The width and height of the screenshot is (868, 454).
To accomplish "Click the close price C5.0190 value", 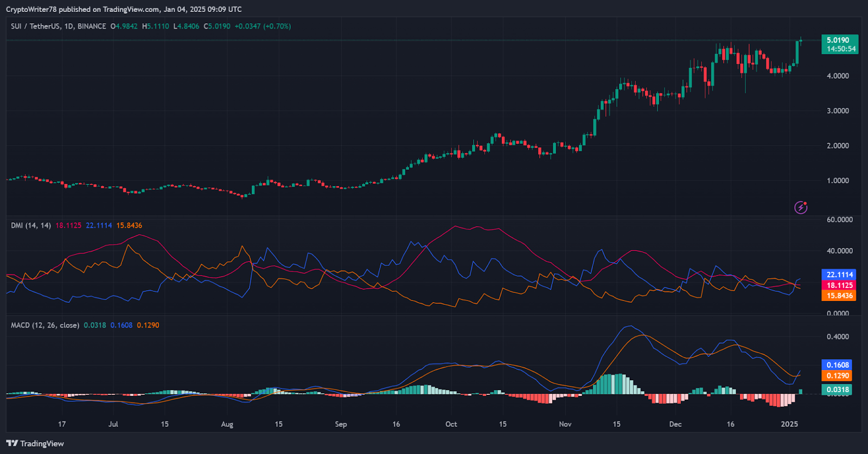I will point(217,26).
